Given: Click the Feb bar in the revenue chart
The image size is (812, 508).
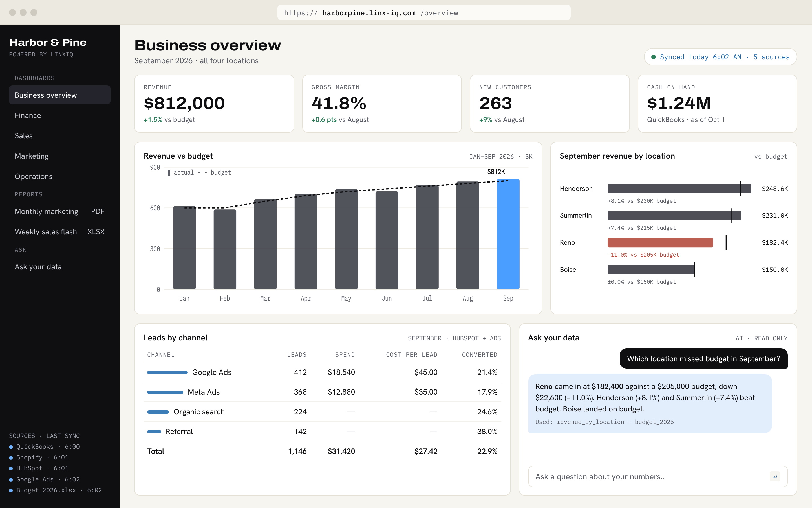Looking at the screenshot, I should tap(225, 249).
